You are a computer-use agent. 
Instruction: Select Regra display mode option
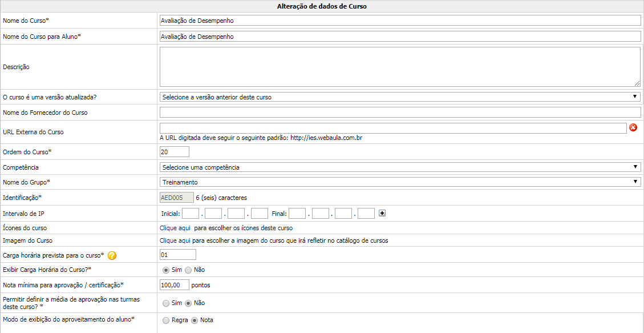coord(166,320)
